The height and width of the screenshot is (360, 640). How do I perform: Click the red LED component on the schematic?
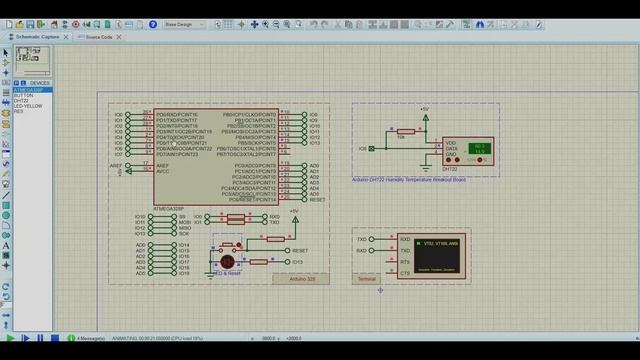click(x=227, y=262)
